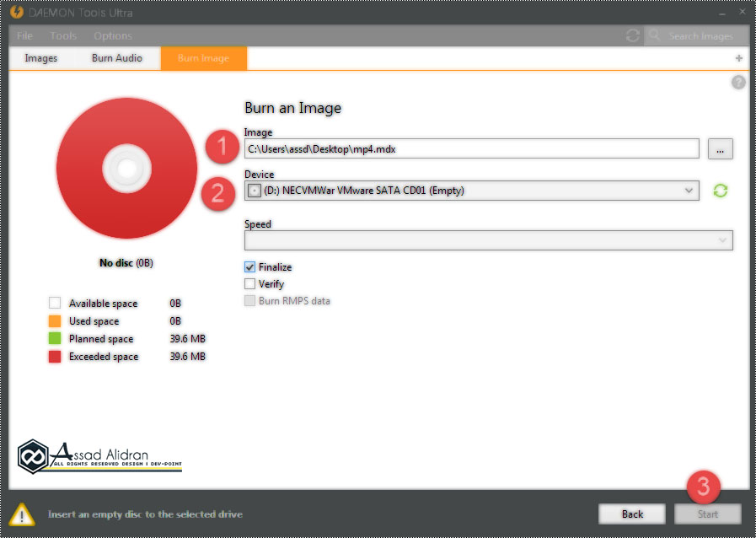756x538 pixels.
Task: Click the 'Used space' legend label
Action: pos(94,321)
